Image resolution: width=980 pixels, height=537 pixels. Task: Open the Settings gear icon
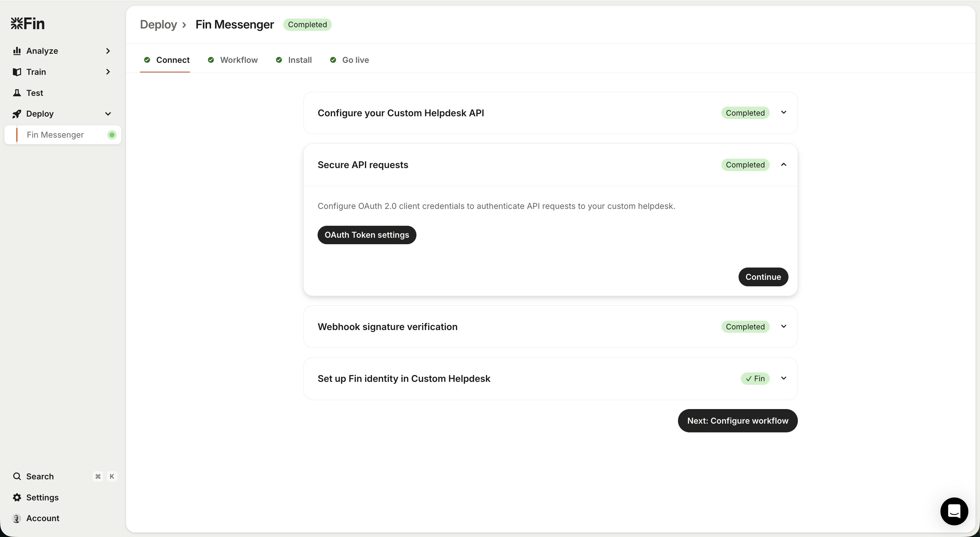(x=17, y=497)
